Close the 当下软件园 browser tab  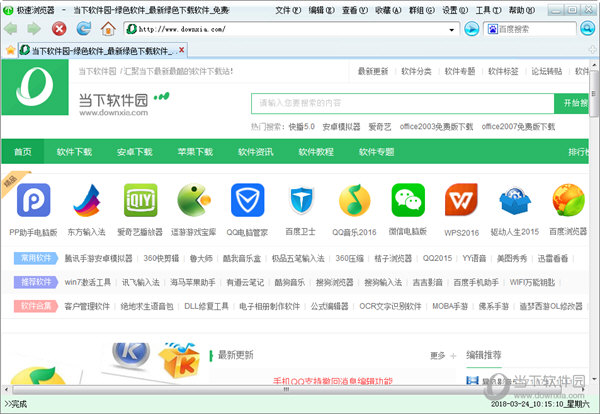point(182,50)
